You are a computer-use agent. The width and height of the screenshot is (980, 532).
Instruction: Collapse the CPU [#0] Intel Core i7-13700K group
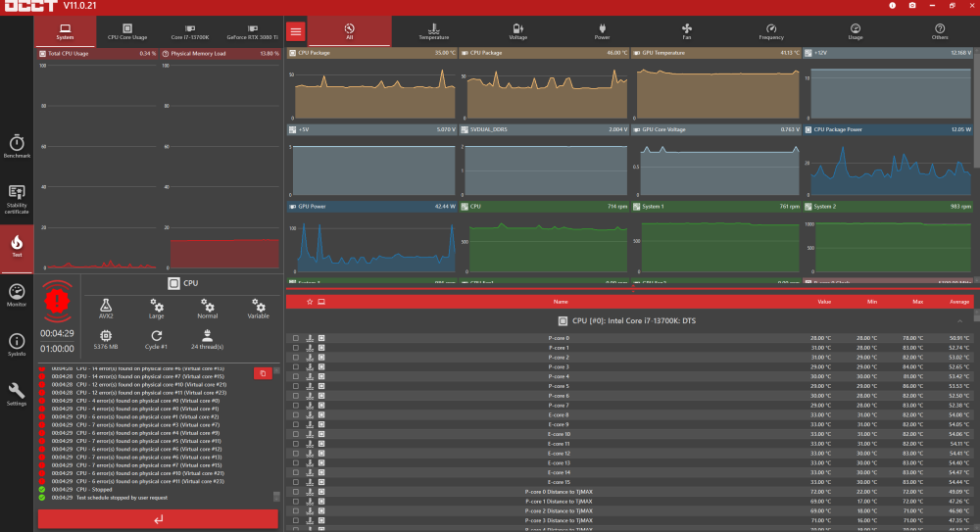tap(959, 320)
